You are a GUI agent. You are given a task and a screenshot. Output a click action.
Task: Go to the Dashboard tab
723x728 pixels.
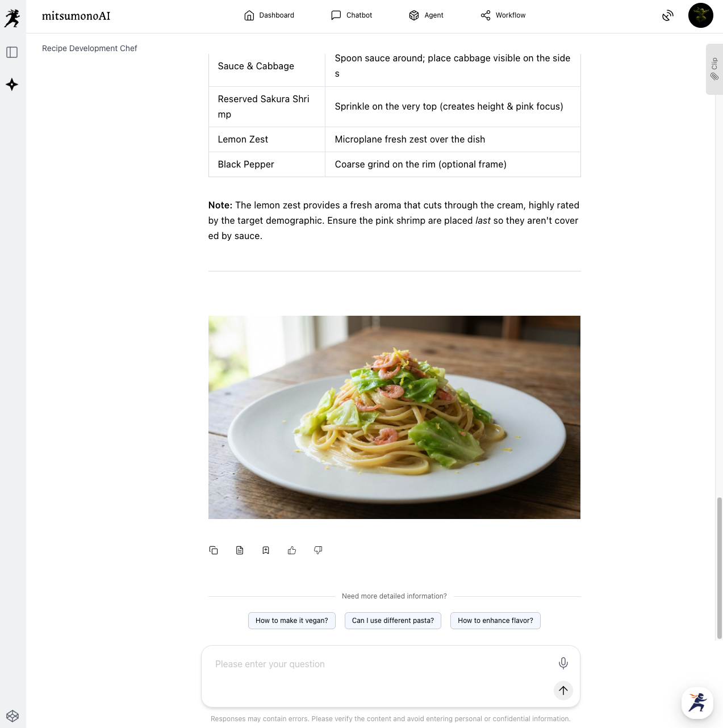(269, 15)
